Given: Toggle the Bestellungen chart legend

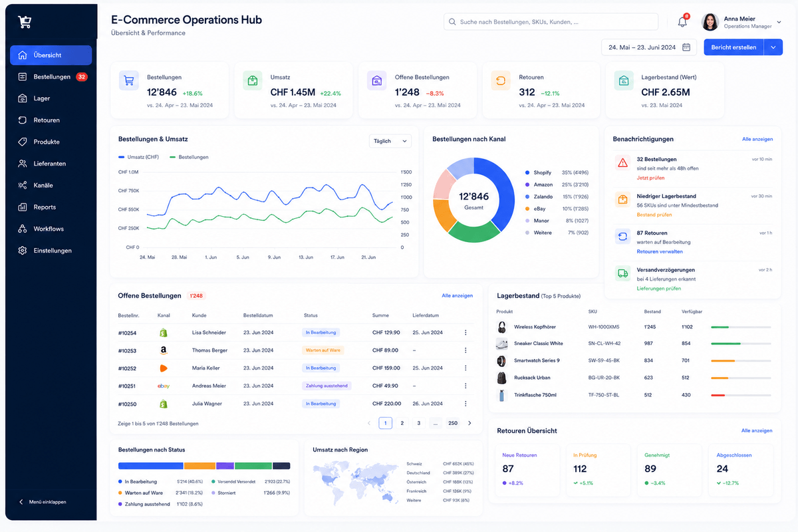Looking at the screenshot, I should 190,157.
